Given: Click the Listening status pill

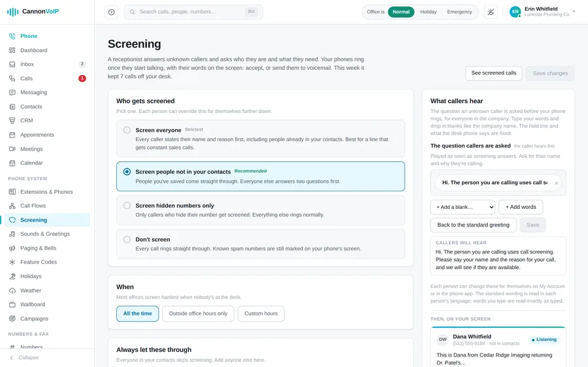Looking at the screenshot, I should (x=544, y=340).
